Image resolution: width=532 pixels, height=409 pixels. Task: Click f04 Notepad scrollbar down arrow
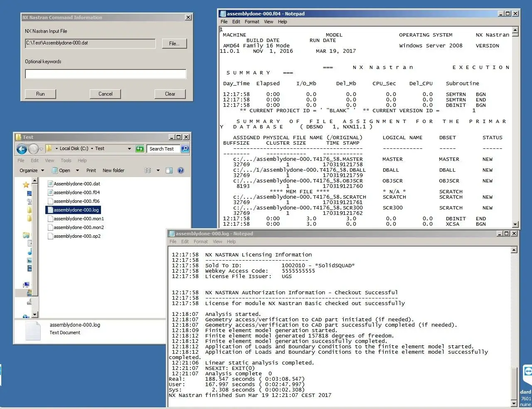515,224
